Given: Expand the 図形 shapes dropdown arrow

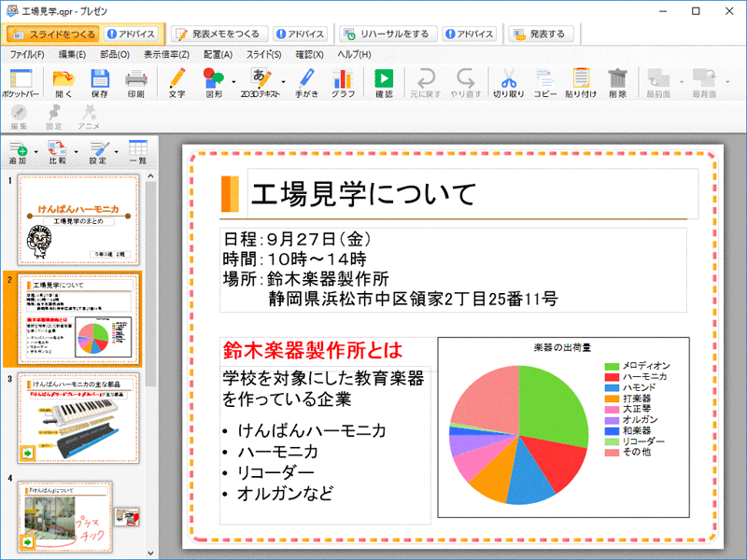Looking at the screenshot, I should (232, 82).
